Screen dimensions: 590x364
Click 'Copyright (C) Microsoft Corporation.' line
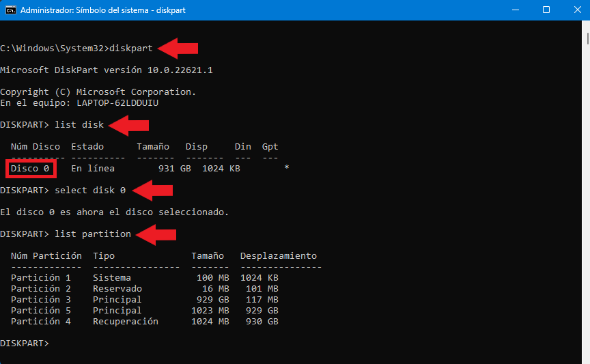(98, 92)
